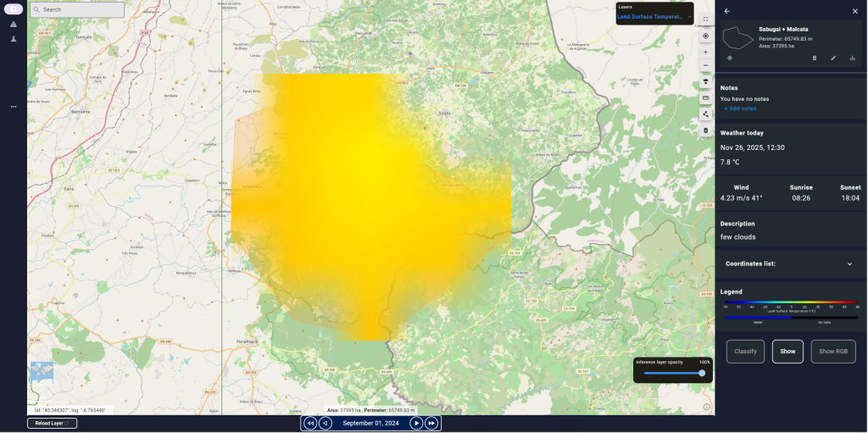Center the map on my location
The height and width of the screenshot is (433, 868).
(x=705, y=36)
